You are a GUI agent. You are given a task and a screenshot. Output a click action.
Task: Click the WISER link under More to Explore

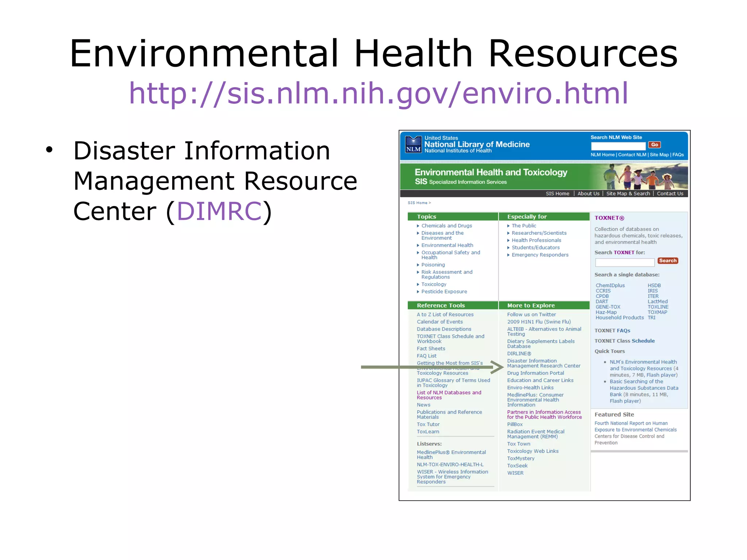point(515,473)
